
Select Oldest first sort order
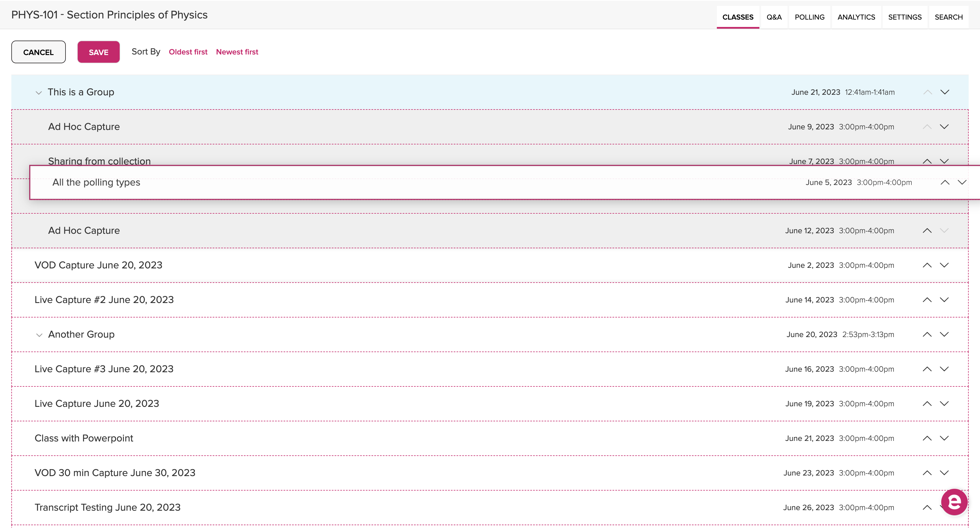pyautogui.click(x=187, y=52)
